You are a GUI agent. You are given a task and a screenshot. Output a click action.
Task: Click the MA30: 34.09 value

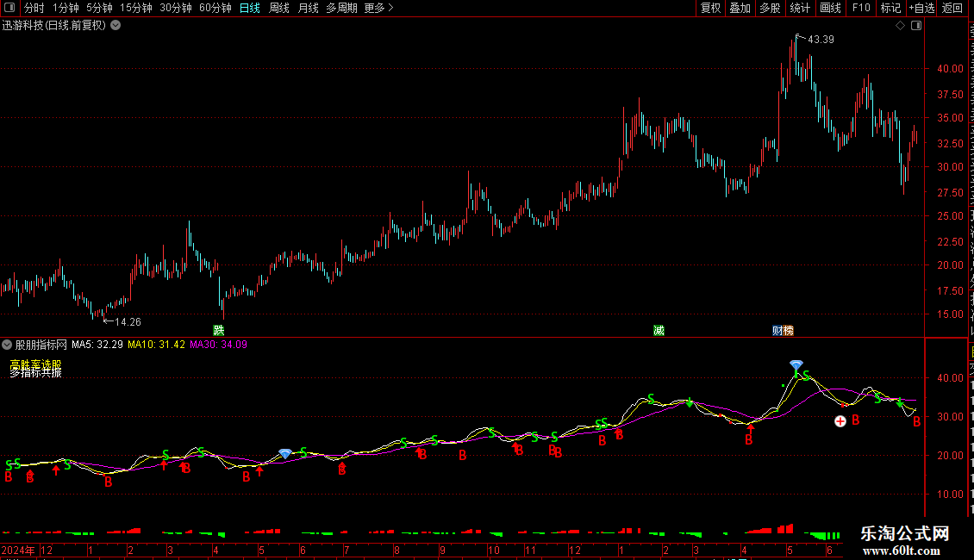(219, 345)
